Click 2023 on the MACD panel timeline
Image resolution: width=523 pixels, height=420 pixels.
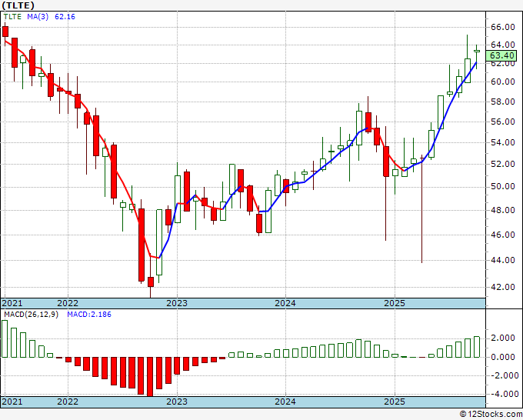177,402
